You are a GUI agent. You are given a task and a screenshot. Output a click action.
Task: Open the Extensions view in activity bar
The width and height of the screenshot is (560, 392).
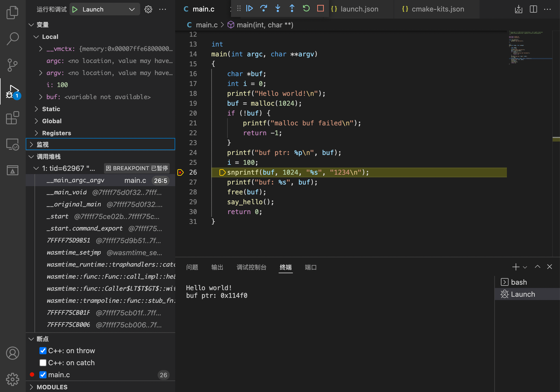pyautogui.click(x=13, y=118)
